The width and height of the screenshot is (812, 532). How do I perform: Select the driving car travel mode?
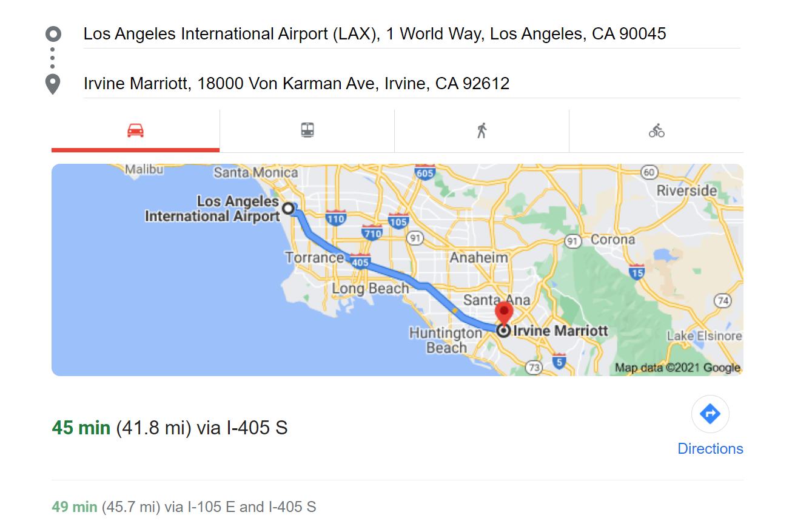pos(135,130)
